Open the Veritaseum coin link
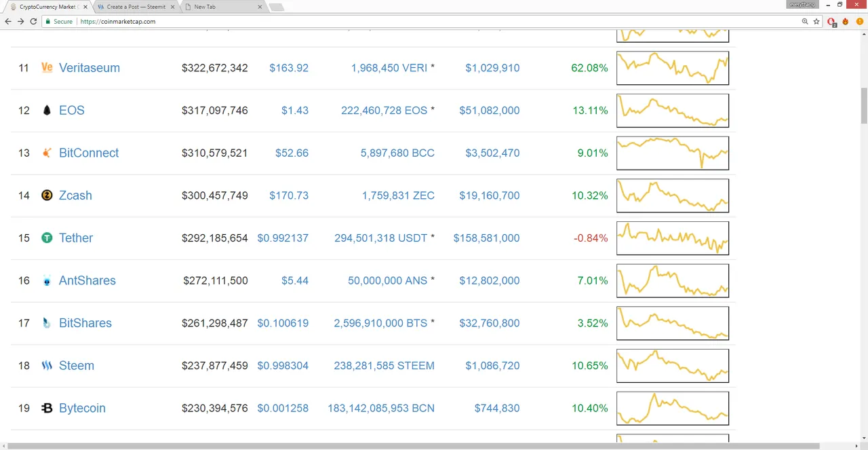This screenshot has width=868, height=450. (x=90, y=68)
